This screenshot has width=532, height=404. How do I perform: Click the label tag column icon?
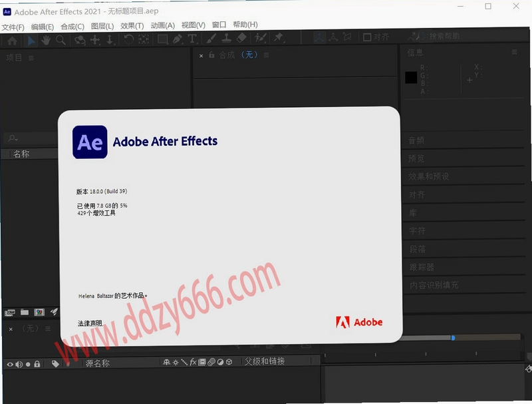coord(55,364)
